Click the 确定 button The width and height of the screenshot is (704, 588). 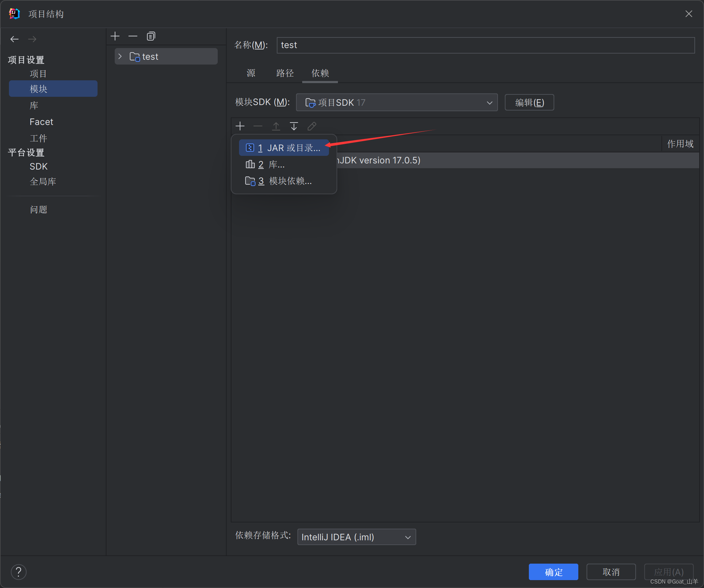[553, 572]
